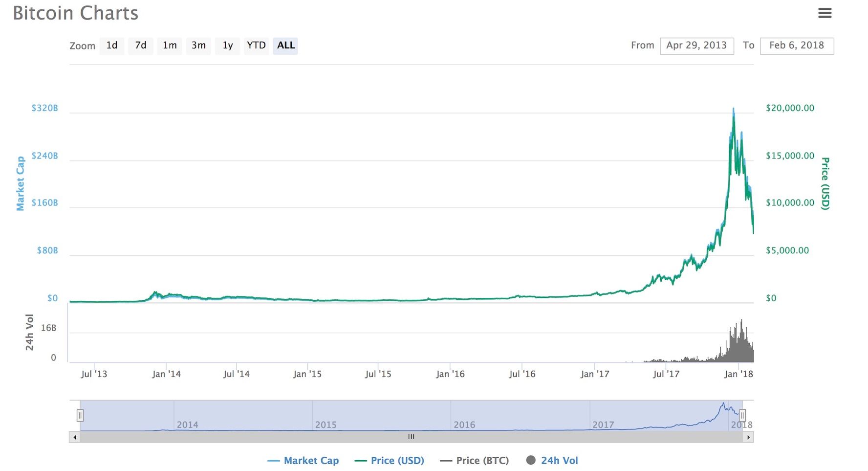This screenshot has height=471, width=868.
Task: Click the Jan '14 x-axis label
Action: click(166, 374)
